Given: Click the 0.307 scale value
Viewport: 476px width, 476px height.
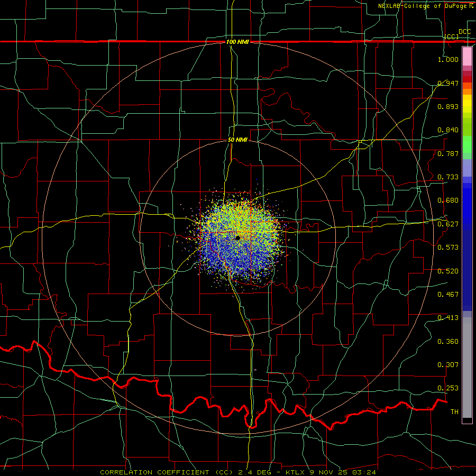Looking at the screenshot, I should (448, 365).
